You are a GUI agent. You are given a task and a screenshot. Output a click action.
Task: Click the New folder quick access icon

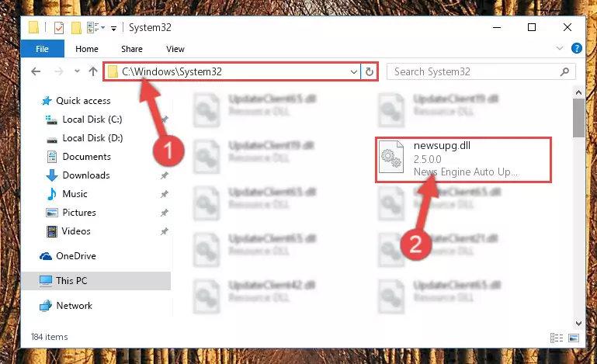[77, 28]
